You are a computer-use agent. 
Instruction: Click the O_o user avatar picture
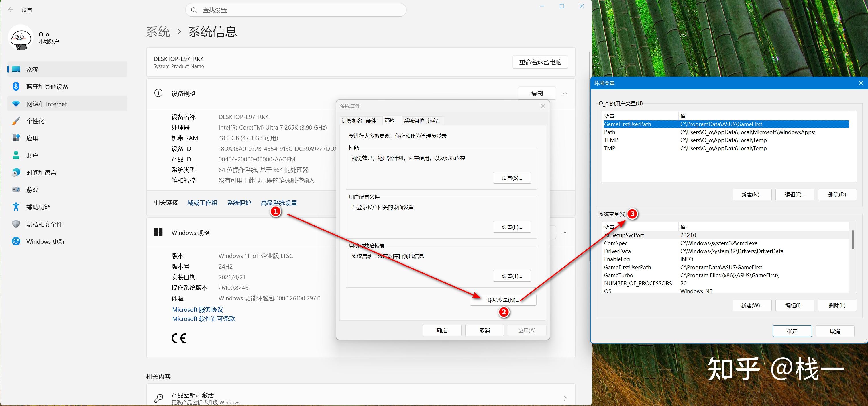tap(21, 38)
